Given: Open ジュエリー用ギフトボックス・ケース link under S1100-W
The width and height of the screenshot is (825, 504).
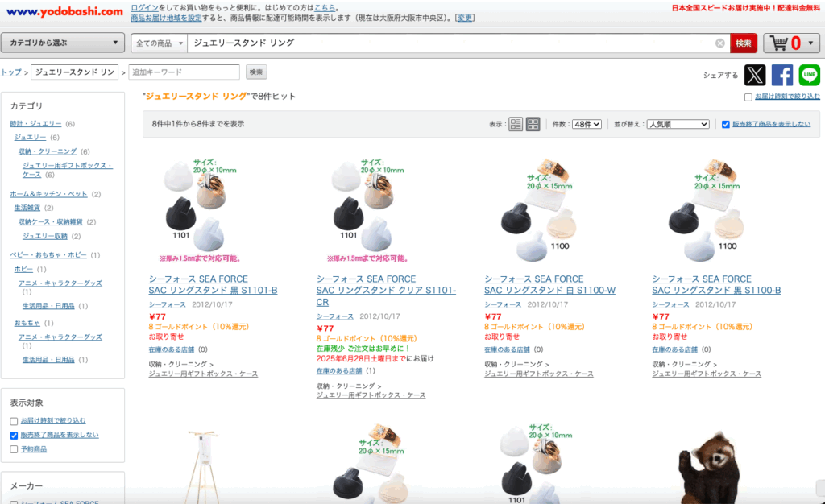Looking at the screenshot, I should tap(539, 374).
